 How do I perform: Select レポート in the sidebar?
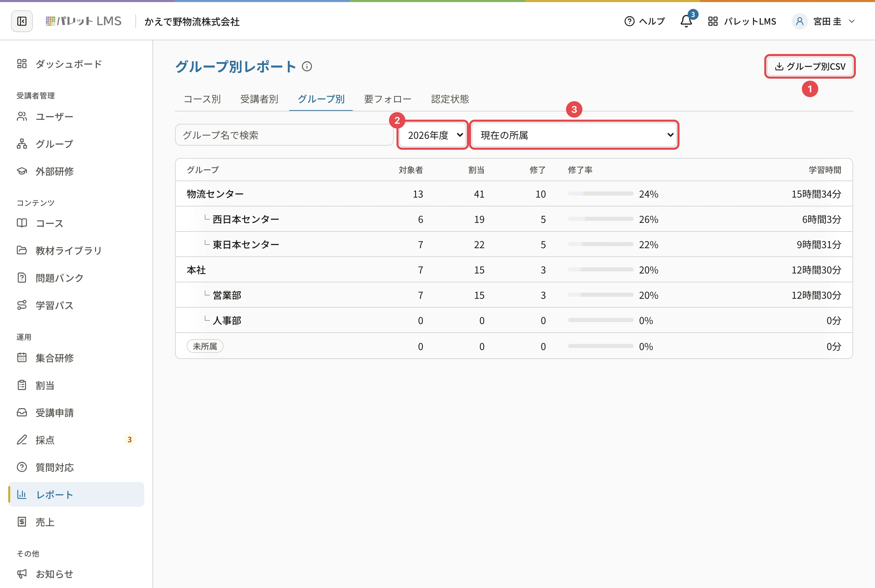tap(76, 495)
